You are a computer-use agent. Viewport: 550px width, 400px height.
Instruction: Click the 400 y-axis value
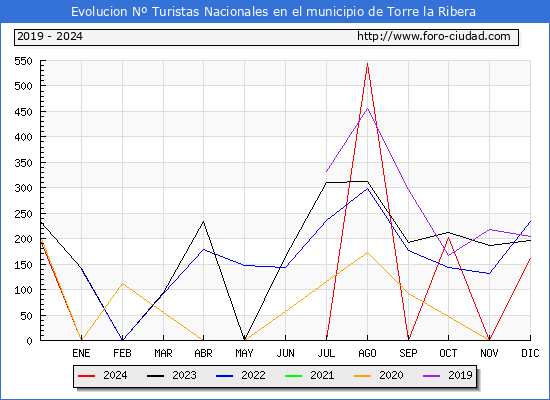[x=23, y=137]
